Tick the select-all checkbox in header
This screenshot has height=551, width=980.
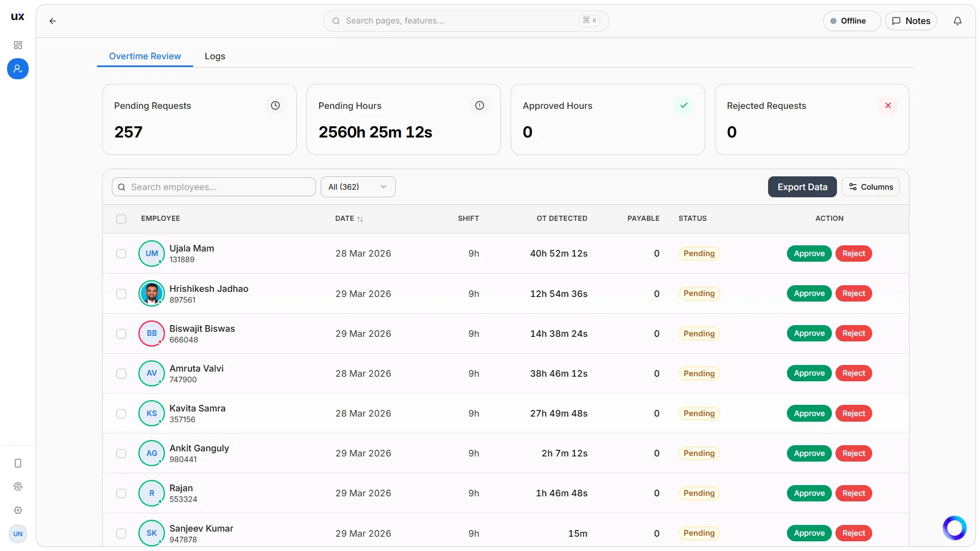pos(121,219)
